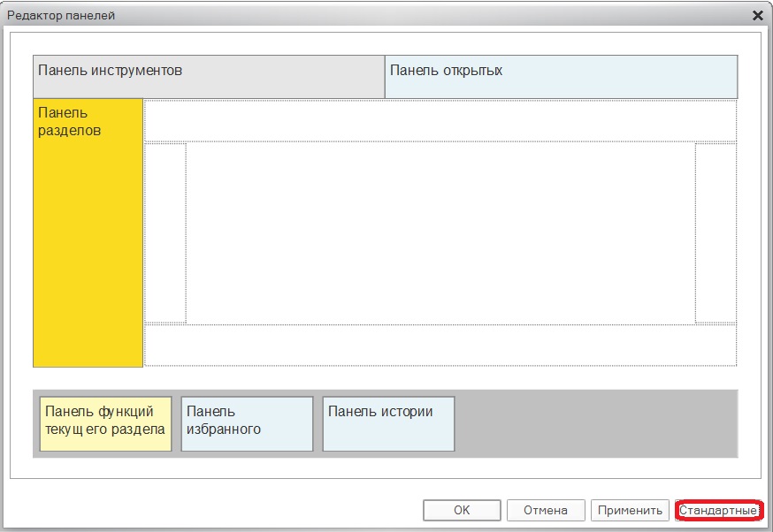Click the Редактор панелей title text
Image resolution: width=773 pixels, height=532 pixels.
61,16
